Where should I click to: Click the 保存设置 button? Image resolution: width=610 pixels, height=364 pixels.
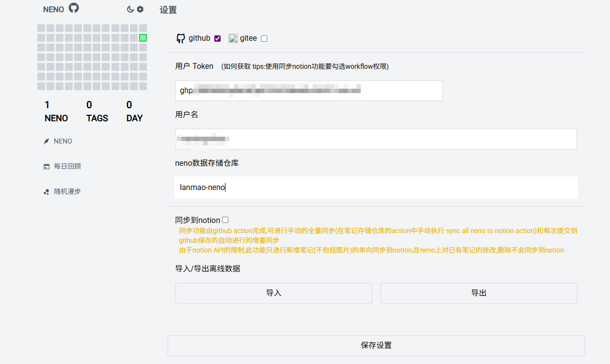(376, 346)
